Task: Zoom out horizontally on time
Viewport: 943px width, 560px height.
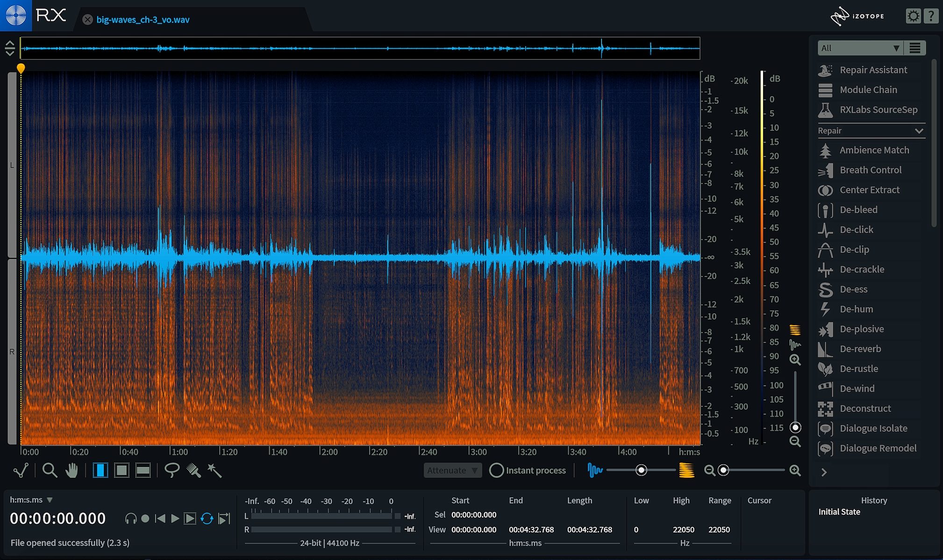Action: 709,470
